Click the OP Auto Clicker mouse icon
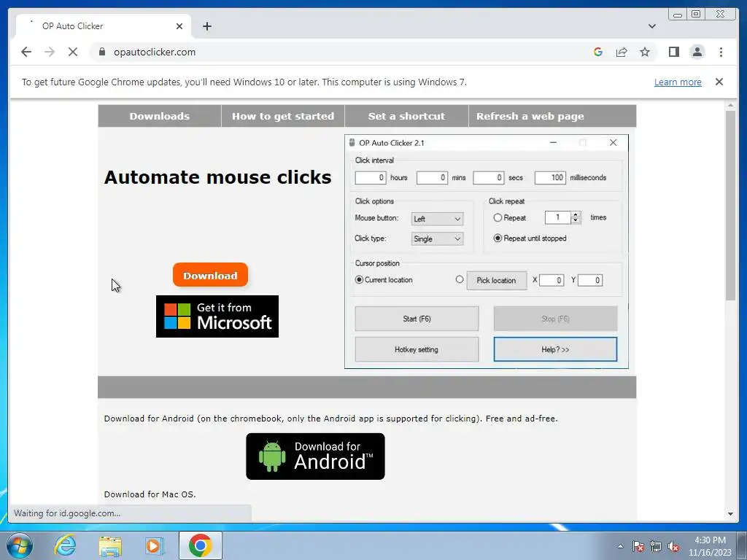This screenshot has width=747, height=560. coord(352,142)
